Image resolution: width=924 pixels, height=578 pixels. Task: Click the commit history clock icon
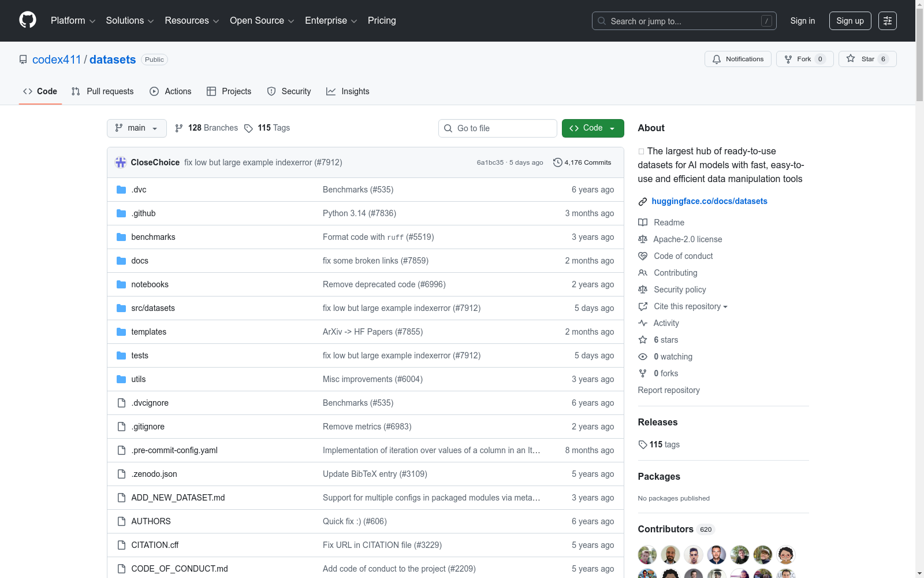557,162
